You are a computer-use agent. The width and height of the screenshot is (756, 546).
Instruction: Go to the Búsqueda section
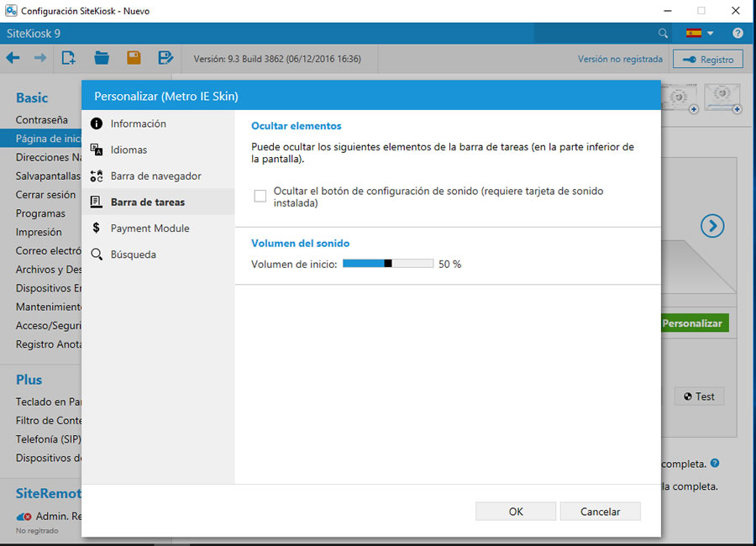[x=133, y=255]
